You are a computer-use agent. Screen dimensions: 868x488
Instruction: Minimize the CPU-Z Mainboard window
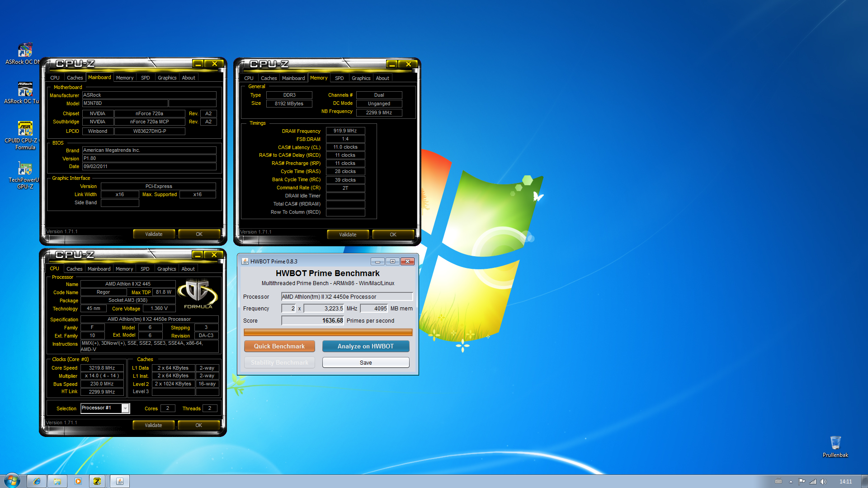(198, 64)
